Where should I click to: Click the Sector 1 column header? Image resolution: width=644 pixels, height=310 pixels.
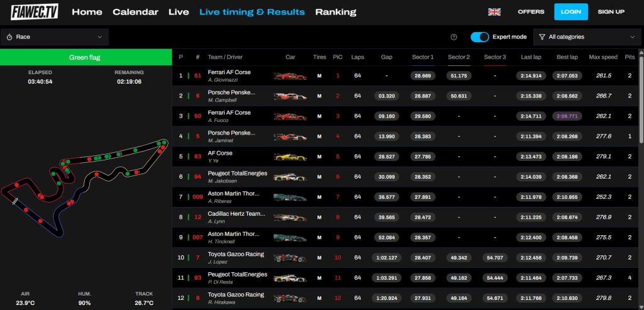[423, 57]
